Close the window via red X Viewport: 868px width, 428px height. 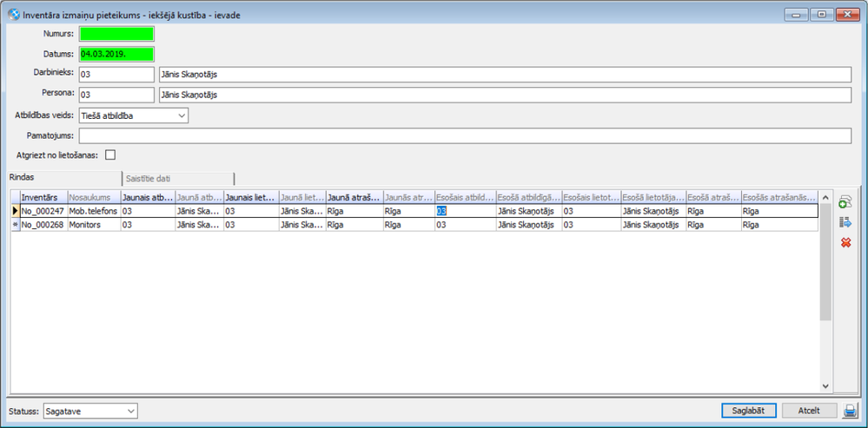pos(847,15)
